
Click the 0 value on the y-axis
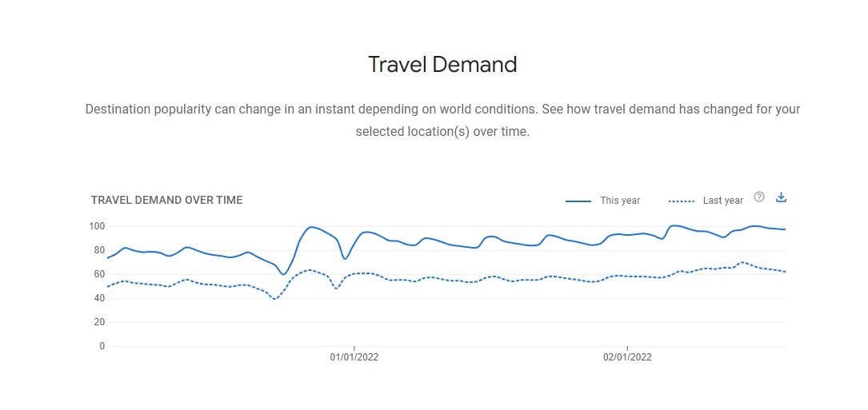tap(102, 346)
